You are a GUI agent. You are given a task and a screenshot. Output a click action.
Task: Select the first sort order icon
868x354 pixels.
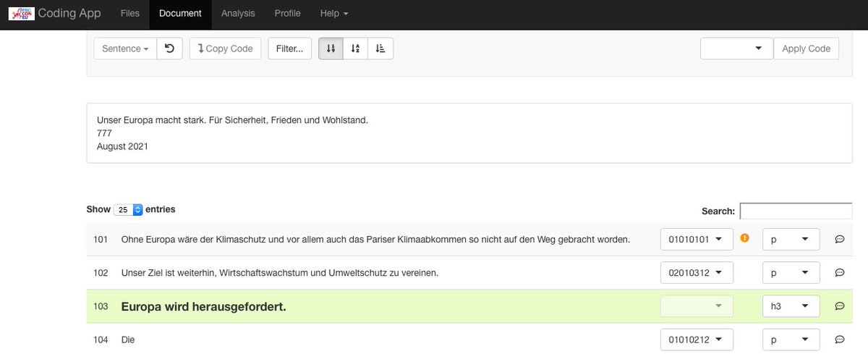(x=331, y=49)
